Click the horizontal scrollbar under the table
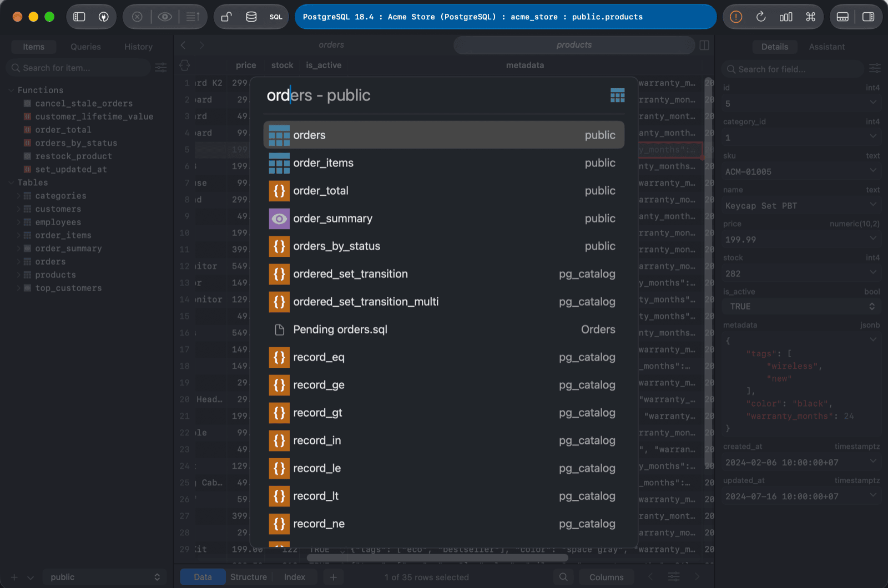888x588 pixels. pos(437,557)
